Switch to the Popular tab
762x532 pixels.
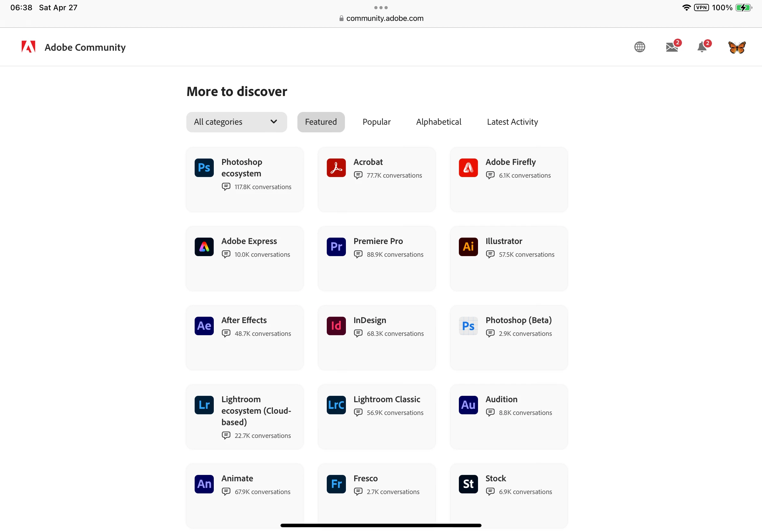click(376, 122)
